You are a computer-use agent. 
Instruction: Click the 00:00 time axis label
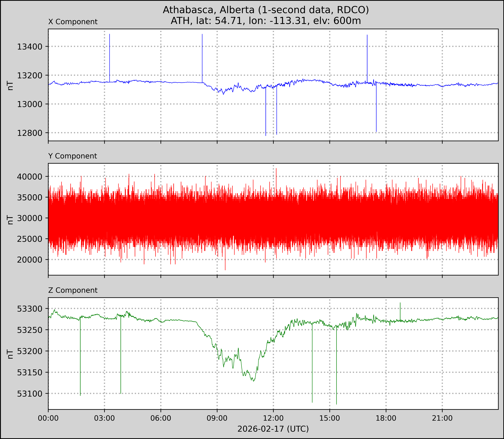click(48, 418)
